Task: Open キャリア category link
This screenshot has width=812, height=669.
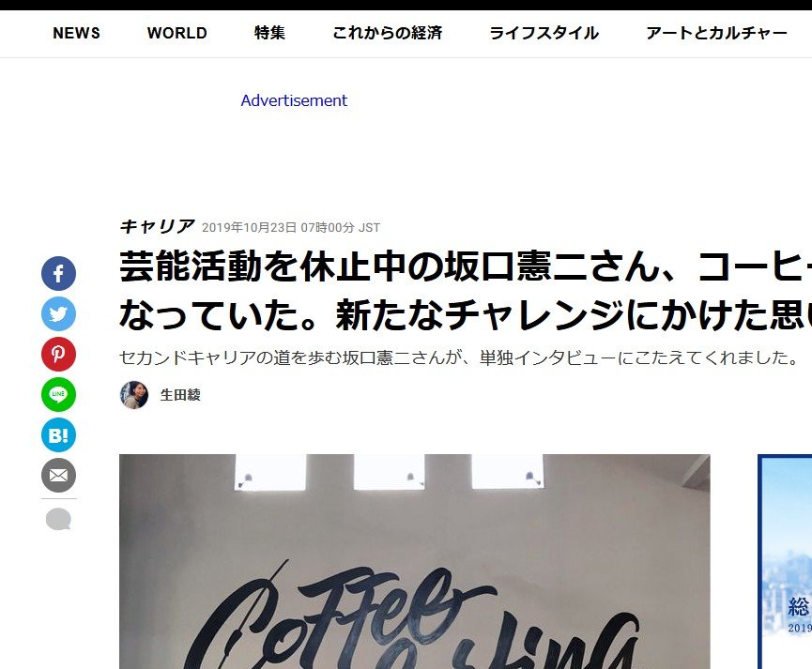Action: (157, 226)
